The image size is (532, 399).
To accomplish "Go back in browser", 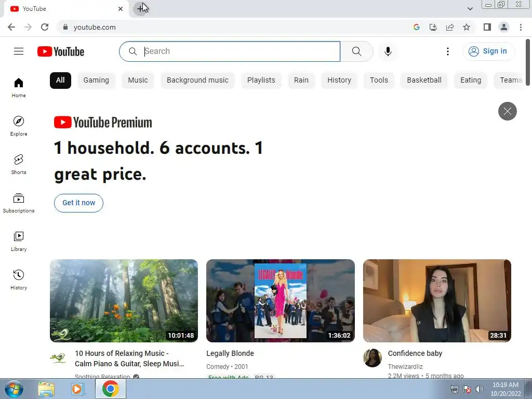I will [x=11, y=27].
